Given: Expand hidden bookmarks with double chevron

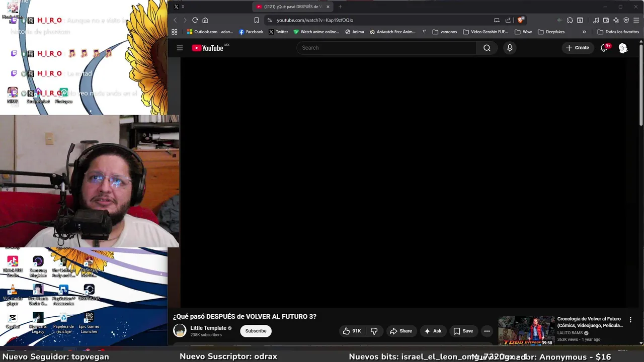Looking at the screenshot, I should (x=584, y=32).
